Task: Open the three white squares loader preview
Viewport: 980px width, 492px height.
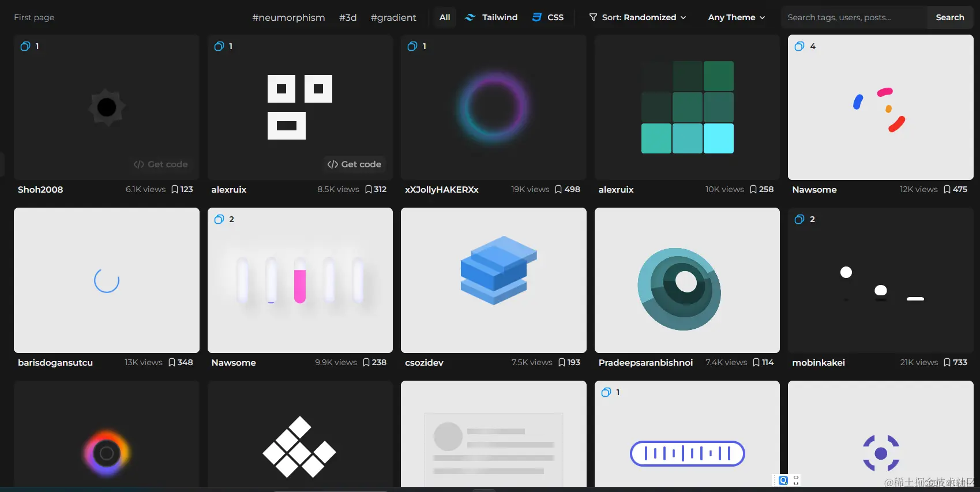Action: point(300,107)
